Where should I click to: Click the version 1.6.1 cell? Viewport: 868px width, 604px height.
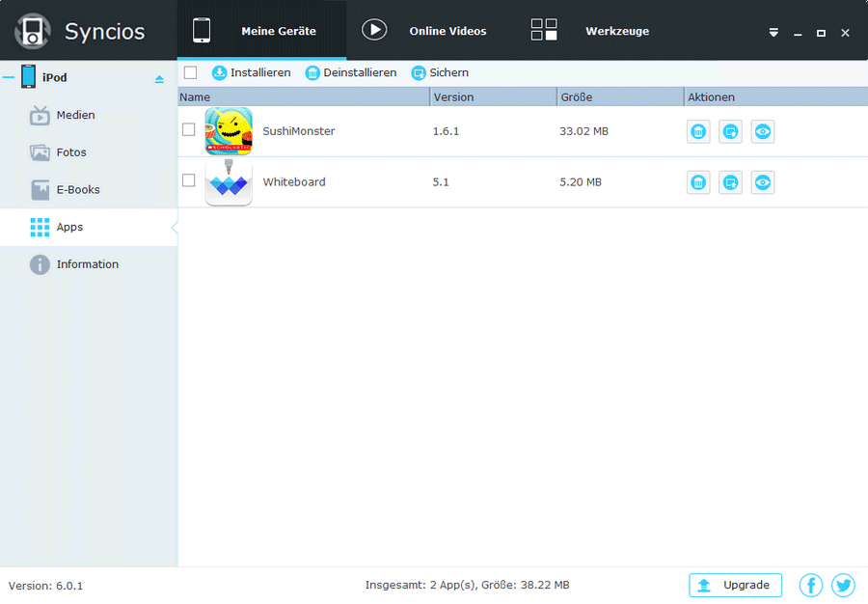pos(447,131)
